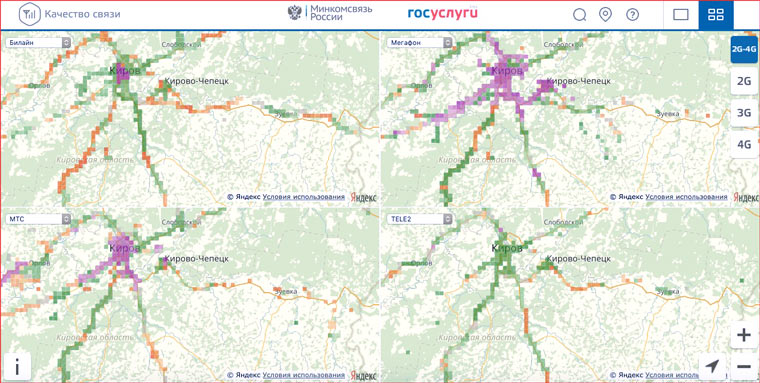Click Кирово-Чепецк label on Билайн map
The height and width of the screenshot is (383, 760).
click(197, 81)
